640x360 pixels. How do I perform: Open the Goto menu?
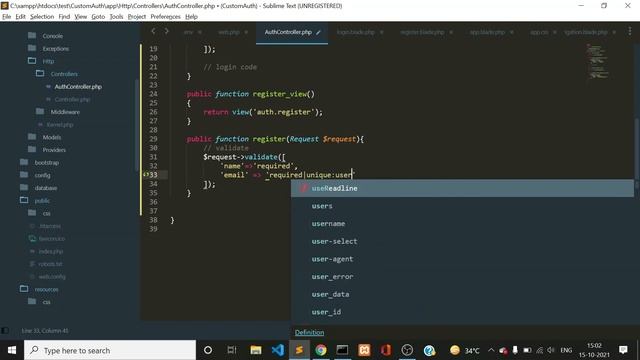tap(98, 17)
